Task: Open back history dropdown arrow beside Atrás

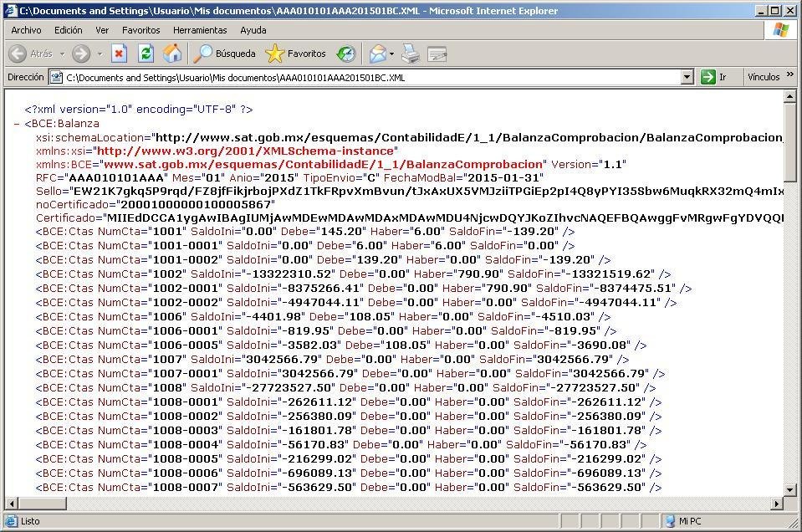Action: pos(63,54)
